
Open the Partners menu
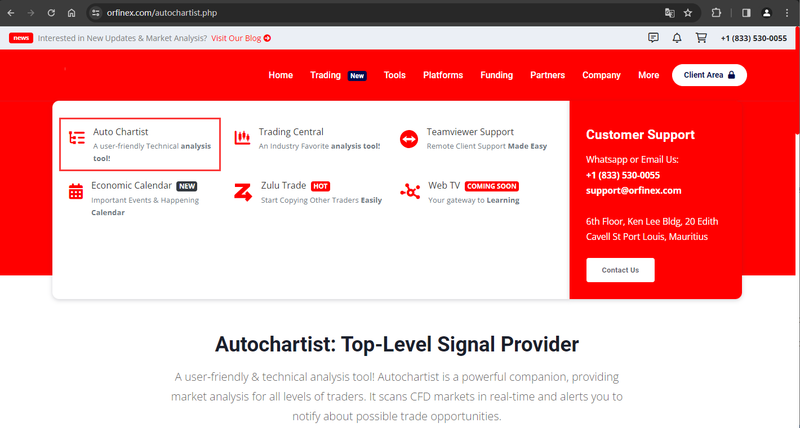pyautogui.click(x=547, y=75)
